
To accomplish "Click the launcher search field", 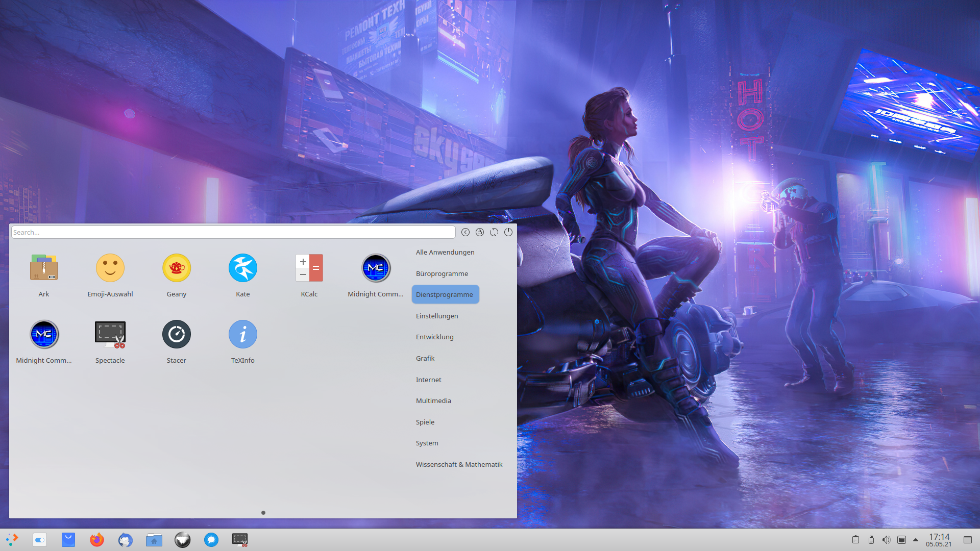I will pyautogui.click(x=233, y=232).
